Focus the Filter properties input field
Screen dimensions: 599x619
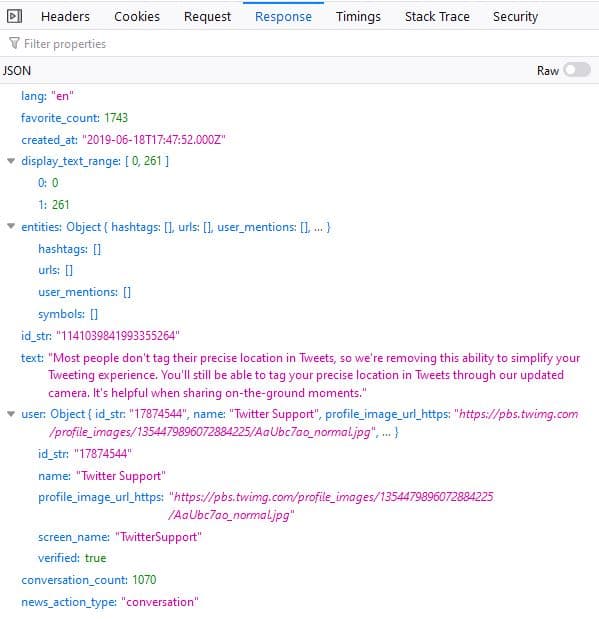click(299, 43)
